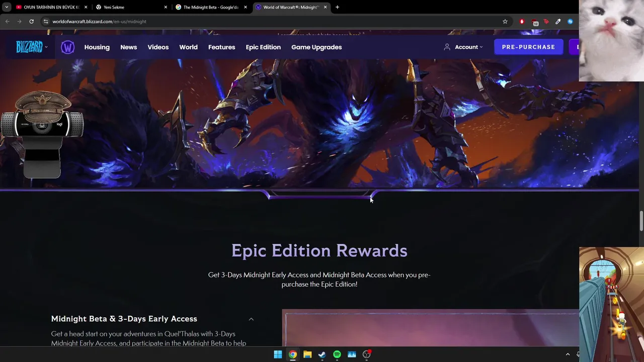Activate the eyedropper color picker extension
Image resolution: width=644 pixels, height=362 pixels.
click(x=558, y=22)
